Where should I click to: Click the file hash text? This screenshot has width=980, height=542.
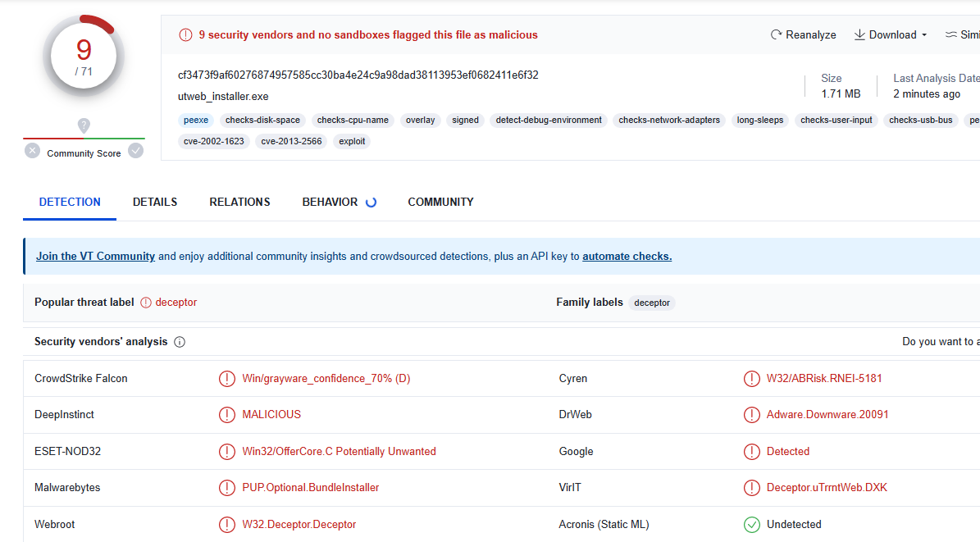[358, 75]
